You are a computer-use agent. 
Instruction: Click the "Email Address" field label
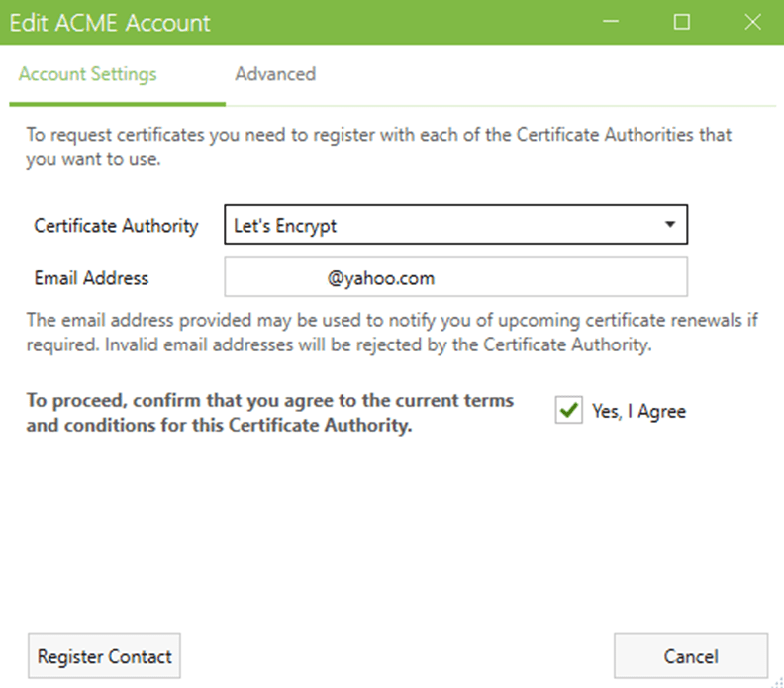coord(91,278)
